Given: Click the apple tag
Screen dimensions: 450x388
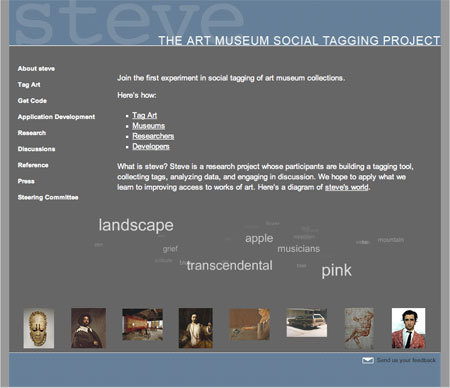Looking at the screenshot, I should coord(259,238).
